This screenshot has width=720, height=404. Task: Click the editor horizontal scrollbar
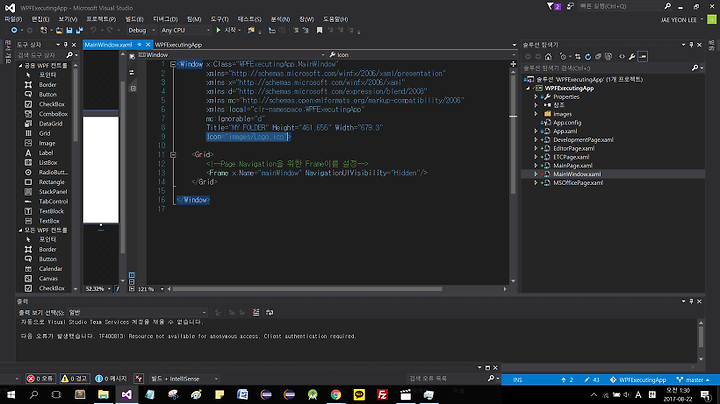(307, 289)
